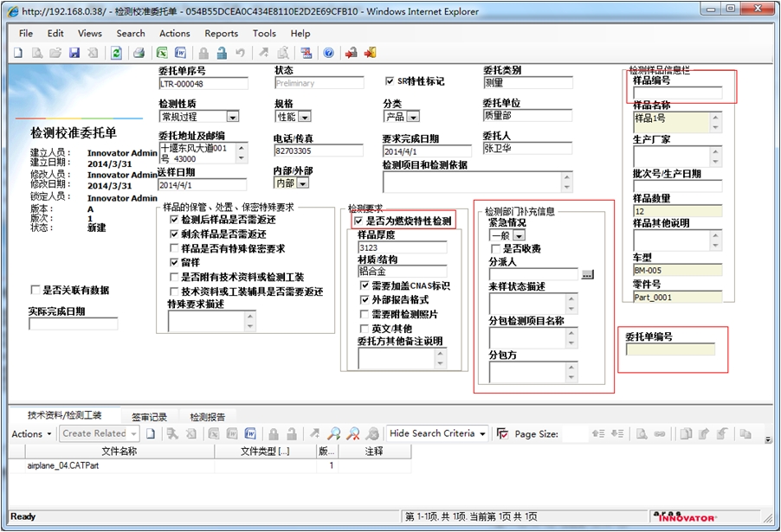Image resolution: width=781 pixels, height=532 pixels.
Task: Sort by the 文件名称 column header
Action: coord(119,451)
